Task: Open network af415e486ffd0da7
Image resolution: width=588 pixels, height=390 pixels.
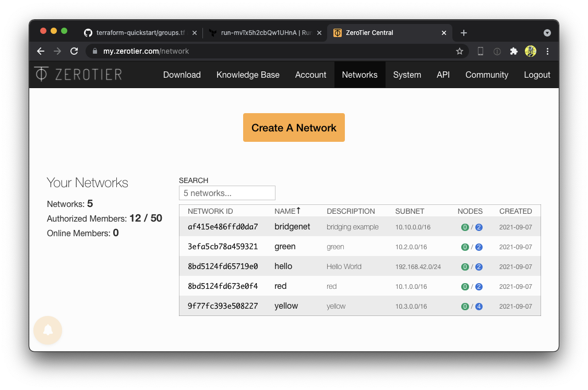Action: [223, 227]
